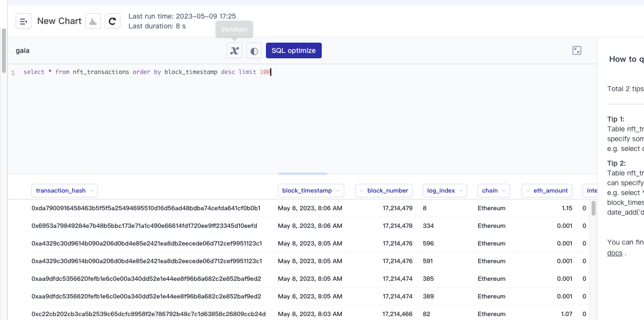Open the transaction_hash column dropdown

93,191
